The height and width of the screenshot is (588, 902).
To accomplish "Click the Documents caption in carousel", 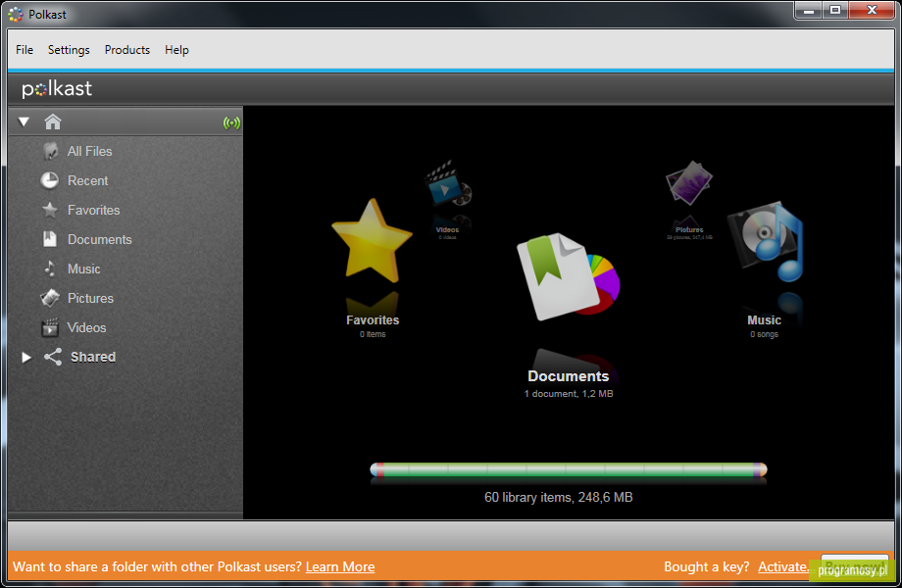I will (569, 376).
